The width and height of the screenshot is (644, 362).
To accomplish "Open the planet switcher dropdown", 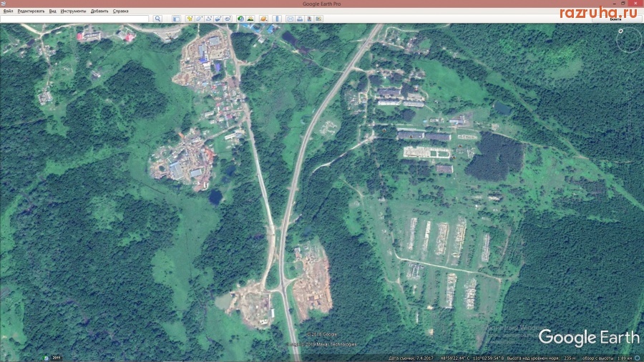I will tap(263, 19).
